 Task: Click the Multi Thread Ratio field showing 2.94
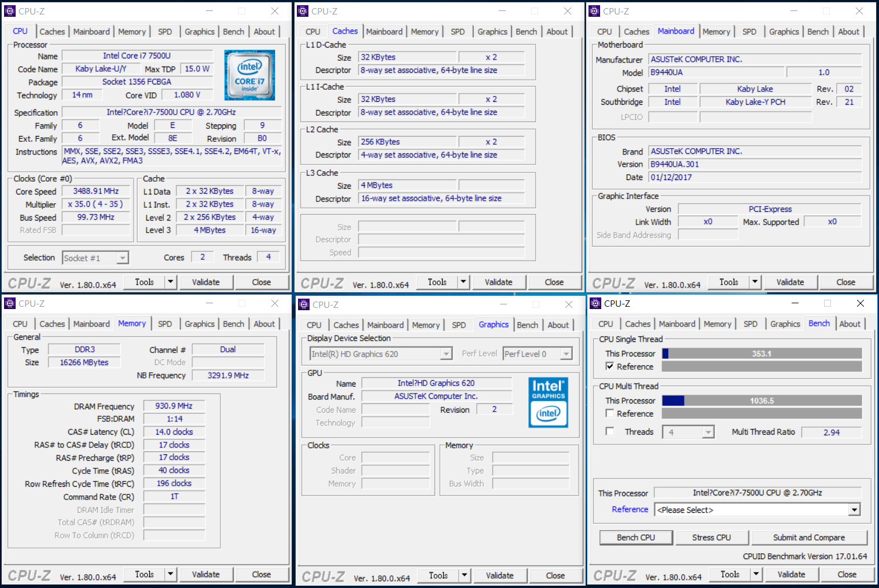[832, 432]
